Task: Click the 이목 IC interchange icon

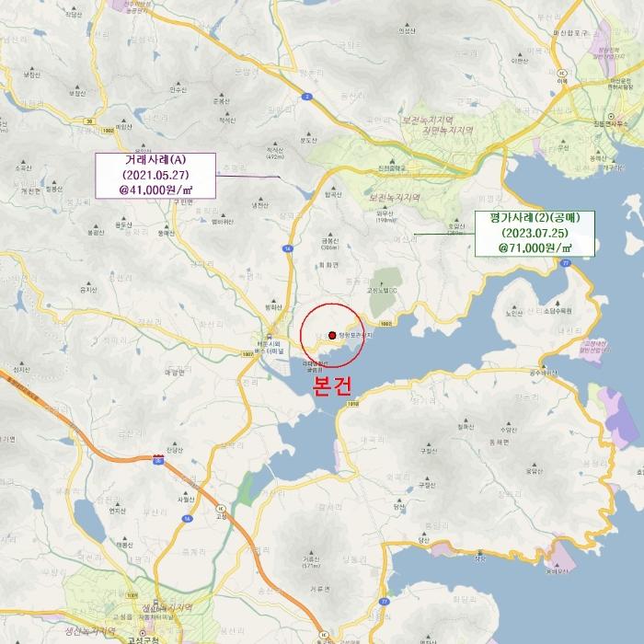Action: 562,73
